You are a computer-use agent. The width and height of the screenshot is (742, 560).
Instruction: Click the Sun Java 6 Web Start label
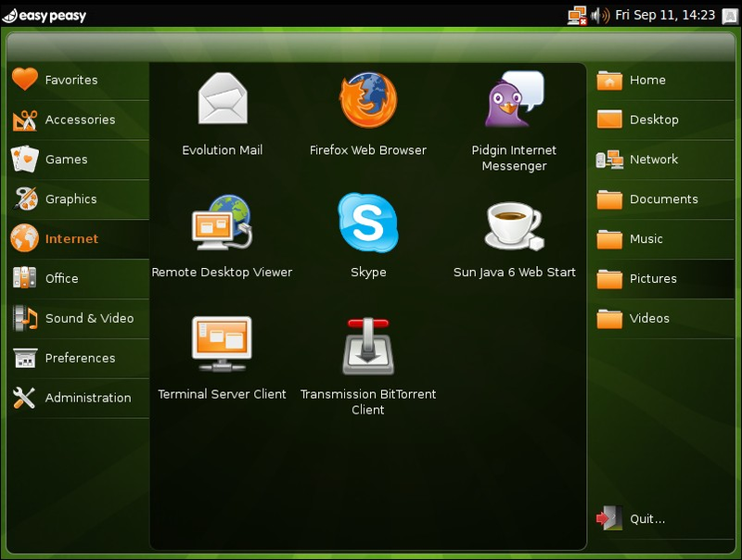coord(515,273)
